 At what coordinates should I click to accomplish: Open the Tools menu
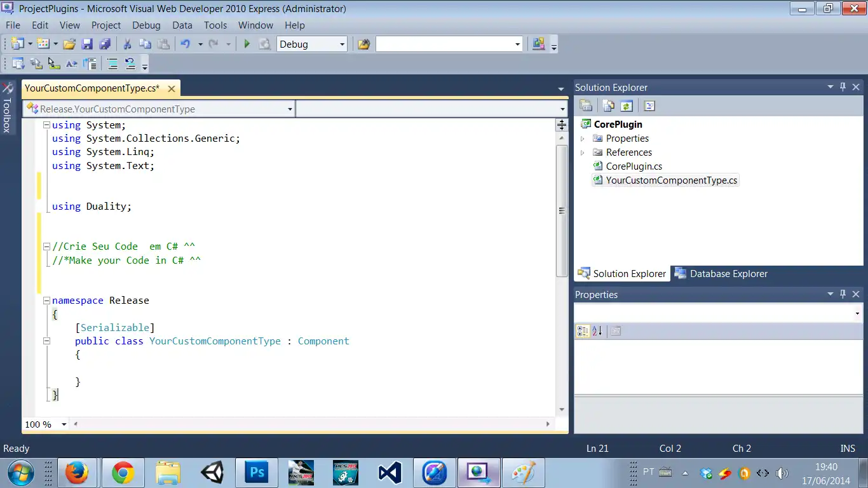click(215, 25)
